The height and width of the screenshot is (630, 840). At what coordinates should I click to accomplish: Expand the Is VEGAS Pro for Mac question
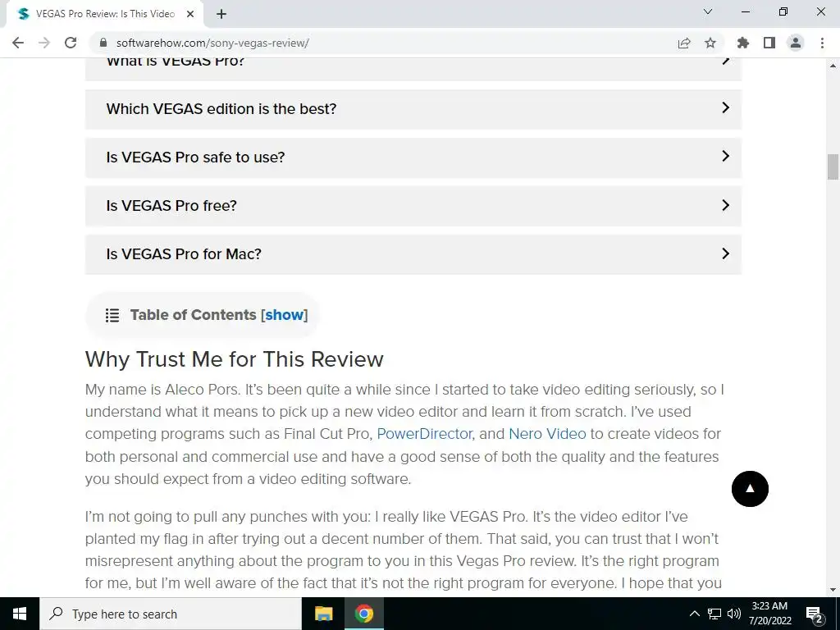click(413, 254)
